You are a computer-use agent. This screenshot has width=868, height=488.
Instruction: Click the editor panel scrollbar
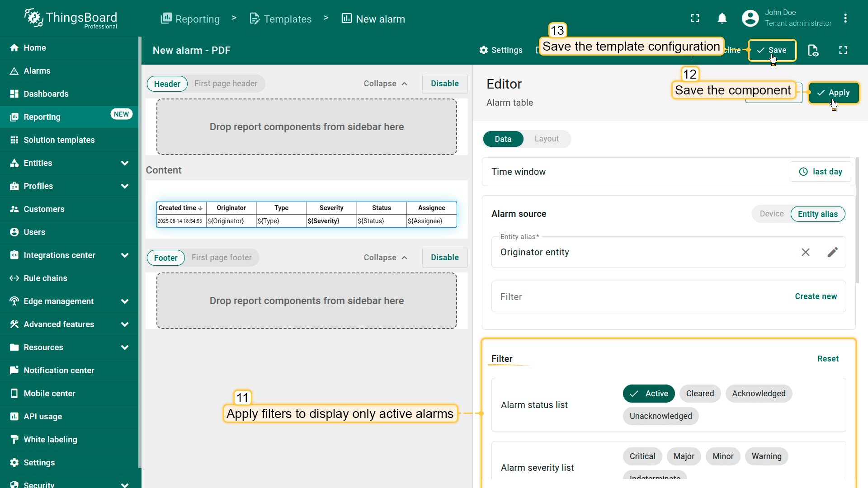857,220
